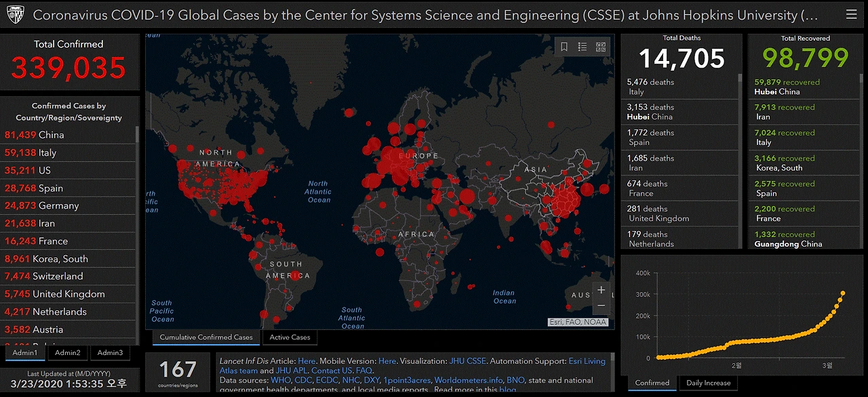Select Spain row with 28,768 cases
Image resolution: width=868 pixels, height=397 pixels.
click(68, 188)
